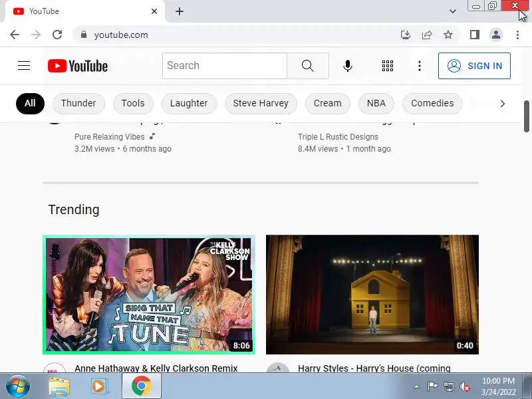Click muted volume tray icon

click(x=465, y=386)
